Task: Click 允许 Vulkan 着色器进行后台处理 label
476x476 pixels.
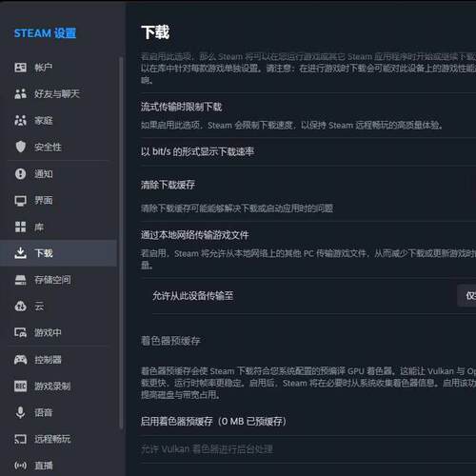Action: coord(207,449)
